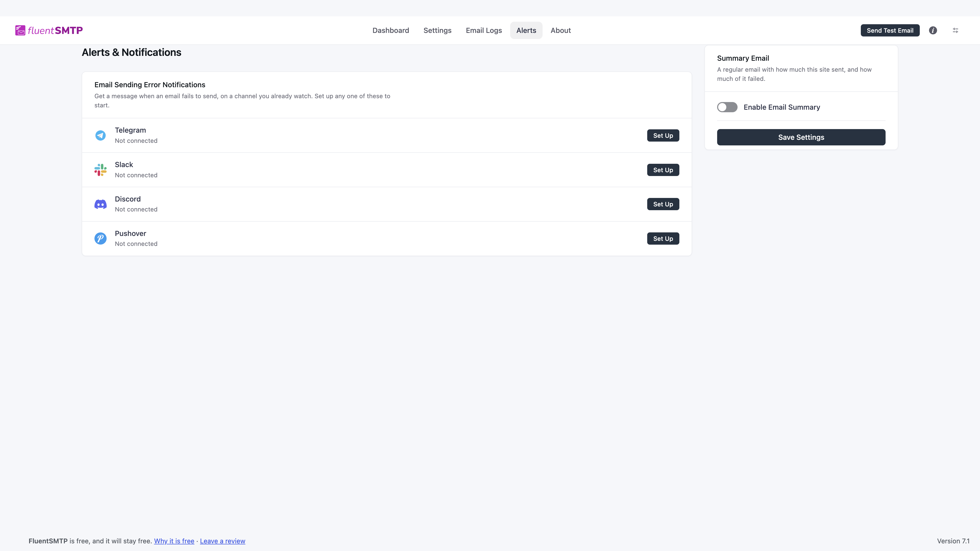Click the 'Version 7.1' footer text

(x=953, y=541)
